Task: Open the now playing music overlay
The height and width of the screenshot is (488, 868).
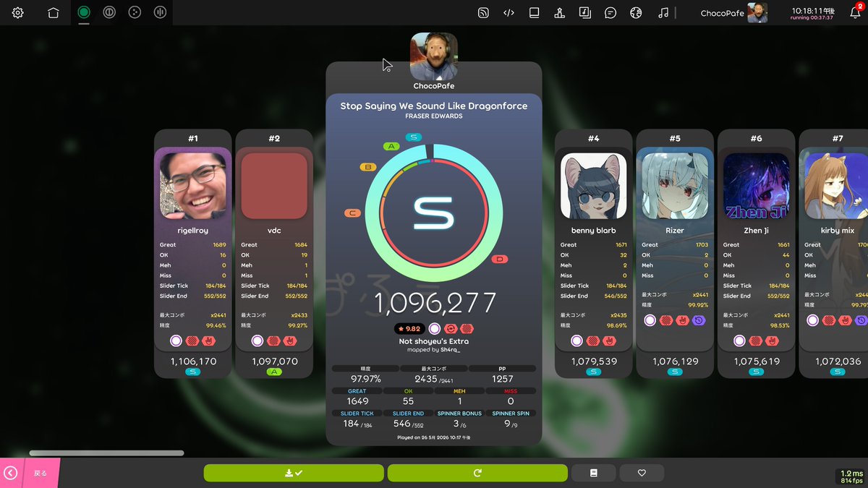Action: tap(663, 12)
